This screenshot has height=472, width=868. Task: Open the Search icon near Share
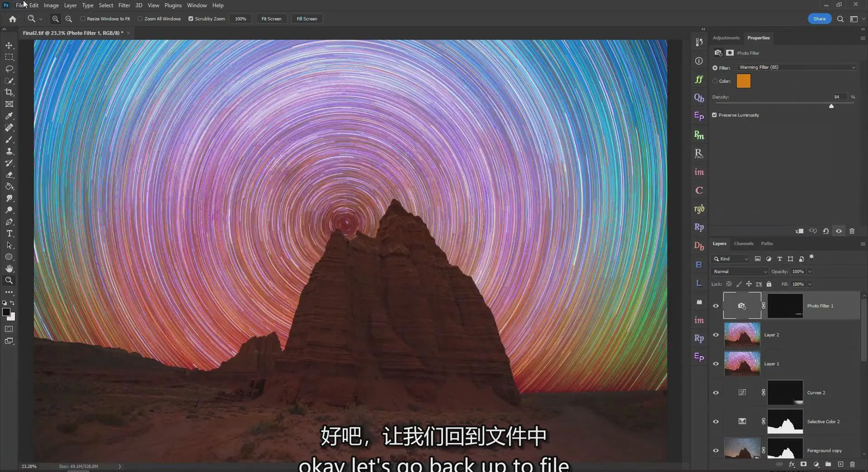pyautogui.click(x=840, y=19)
